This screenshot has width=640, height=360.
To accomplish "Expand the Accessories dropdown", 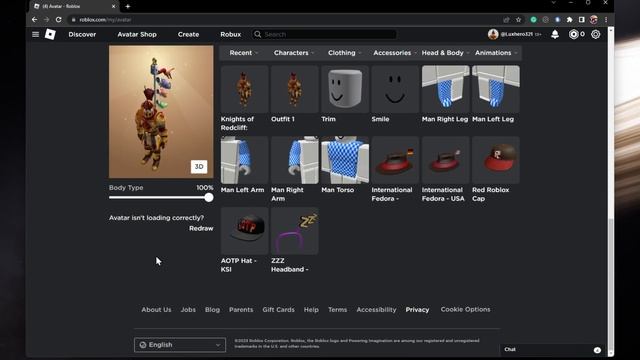I will pos(395,53).
